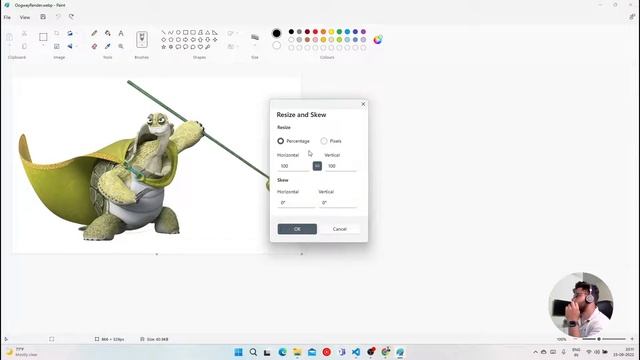Click the Redo arrow icon
The image size is (640, 360).
71,17
